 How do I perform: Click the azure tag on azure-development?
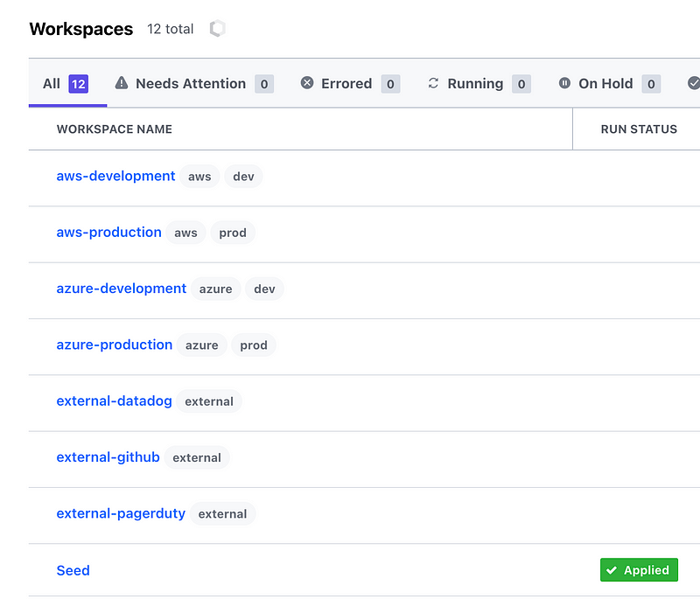click(215, 289)
